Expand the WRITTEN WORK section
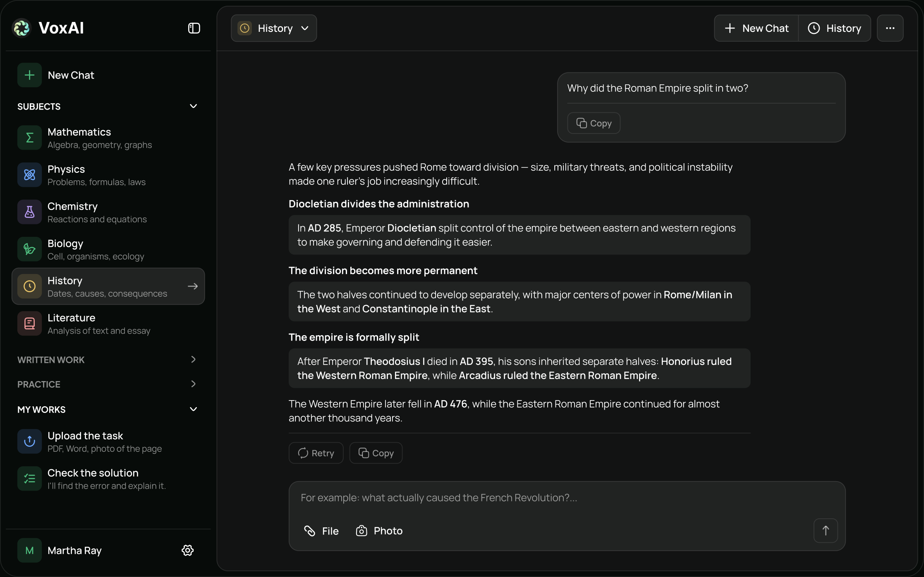 click(193, 360)
